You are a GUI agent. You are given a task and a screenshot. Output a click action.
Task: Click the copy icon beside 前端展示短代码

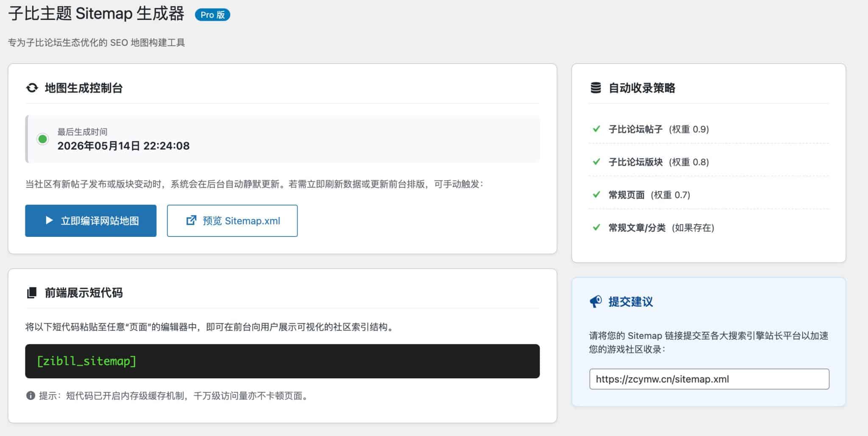(x=32, y=293)
